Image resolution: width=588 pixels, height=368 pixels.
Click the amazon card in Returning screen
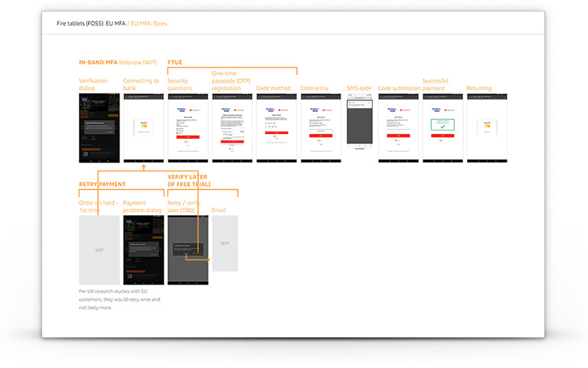coord(487,127)
